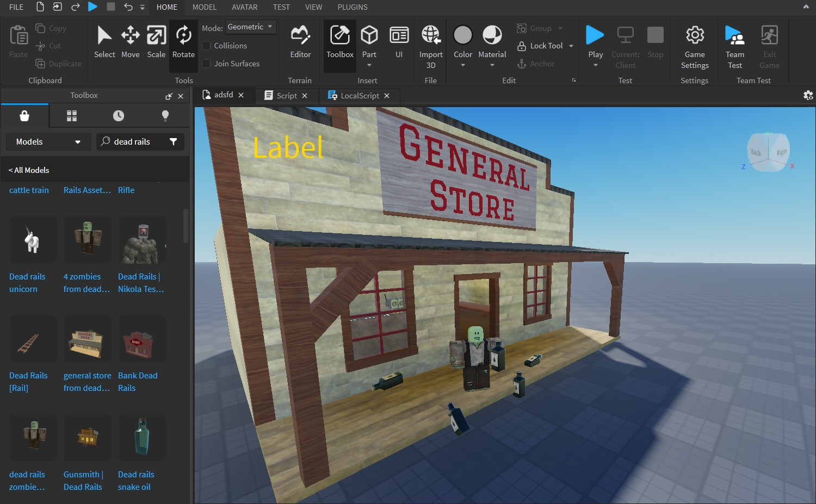The height and width of the screenshot is (504, 816).
Task: Start a Team Test
Action: tap(735, 46)
